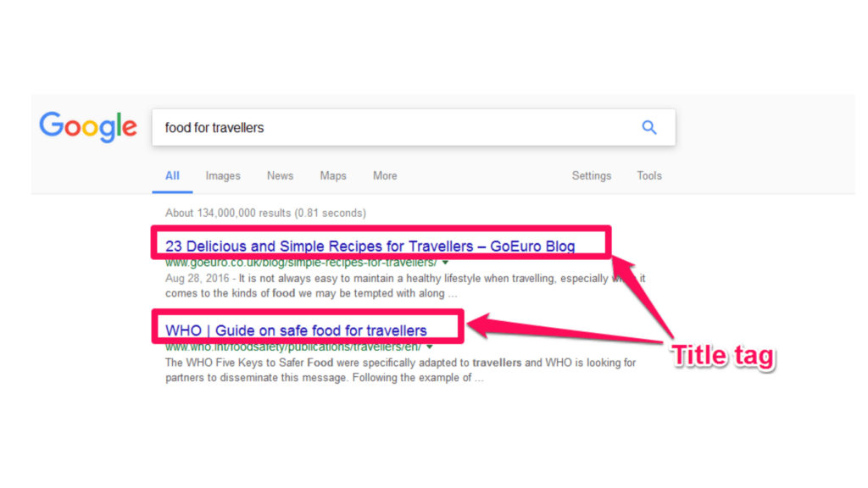Click the results count text area

click(x=264, y=213)
